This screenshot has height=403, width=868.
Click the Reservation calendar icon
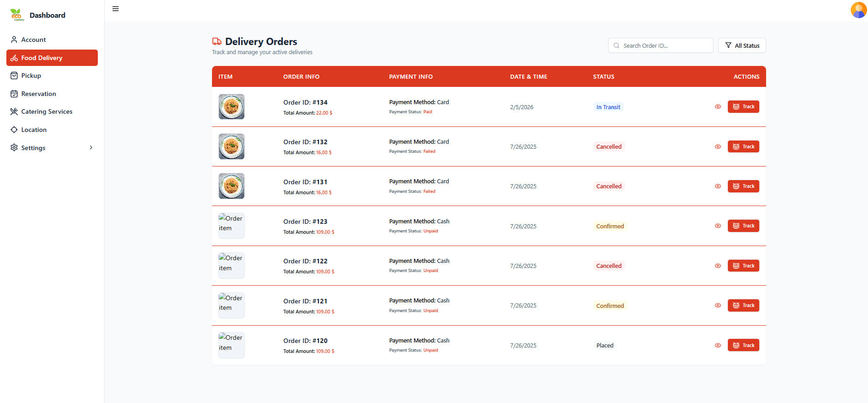click(14, 94)
